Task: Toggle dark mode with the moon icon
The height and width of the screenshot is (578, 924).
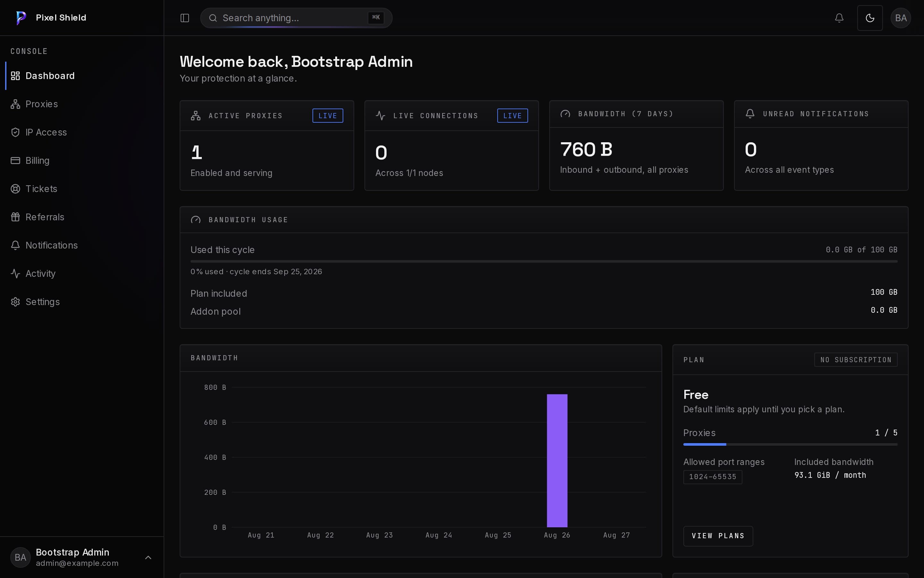Action: 870,18
